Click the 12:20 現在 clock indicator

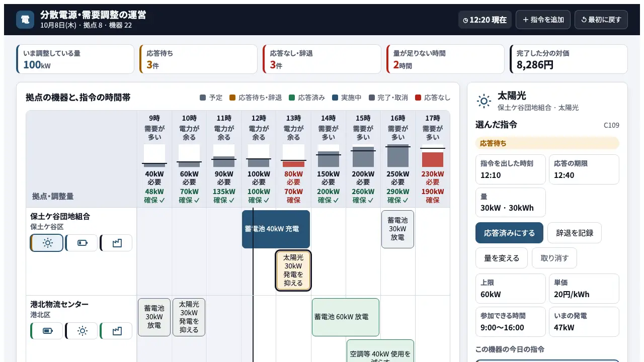tap(485, 20)
